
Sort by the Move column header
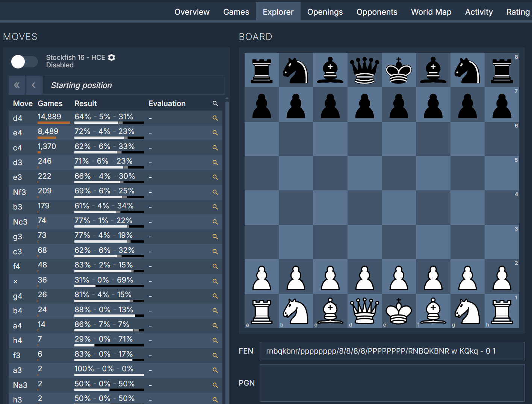click(23, 103)
